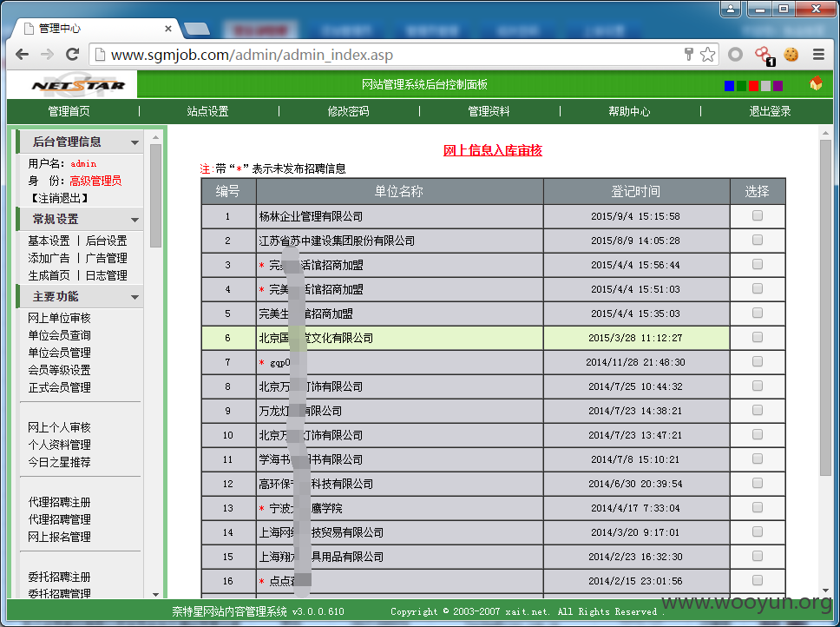This screenshot has height=627, width=840.
Task: Reload the page with refresh icon
Action: [72, 54]
